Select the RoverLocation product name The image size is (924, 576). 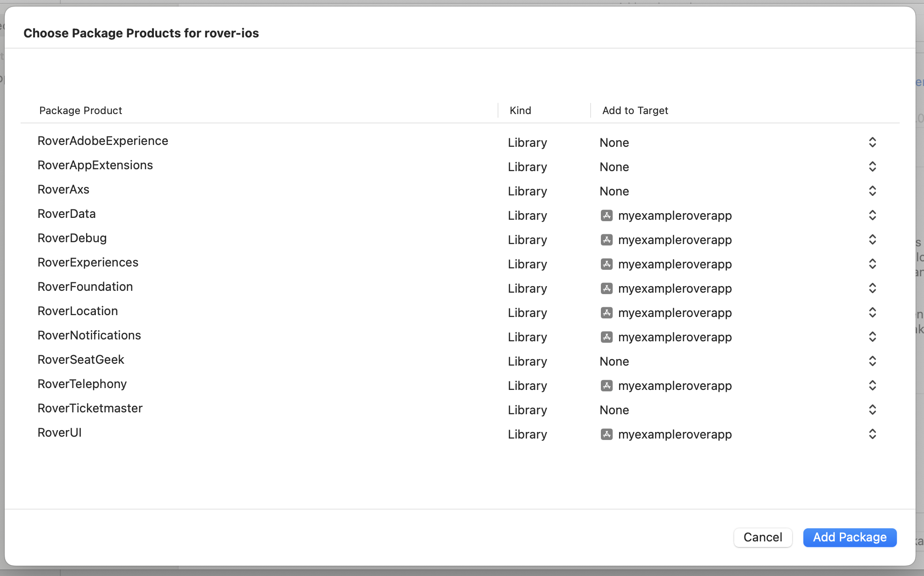click(x=78, y=311)
